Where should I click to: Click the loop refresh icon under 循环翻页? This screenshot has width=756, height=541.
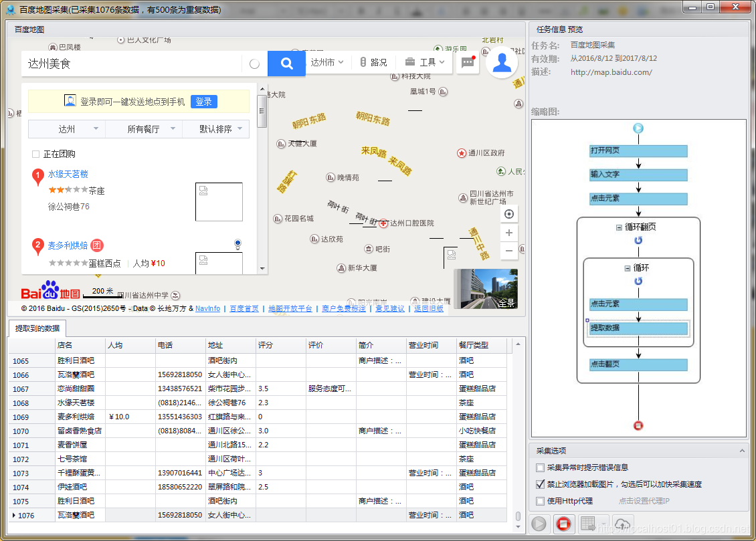pos(638,240)
